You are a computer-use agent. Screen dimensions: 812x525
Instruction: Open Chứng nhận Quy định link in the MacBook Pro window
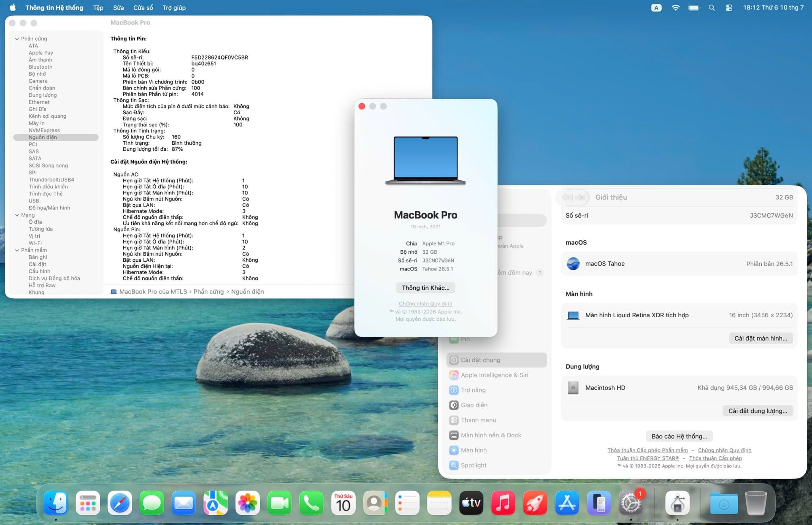tap(425, 304)
